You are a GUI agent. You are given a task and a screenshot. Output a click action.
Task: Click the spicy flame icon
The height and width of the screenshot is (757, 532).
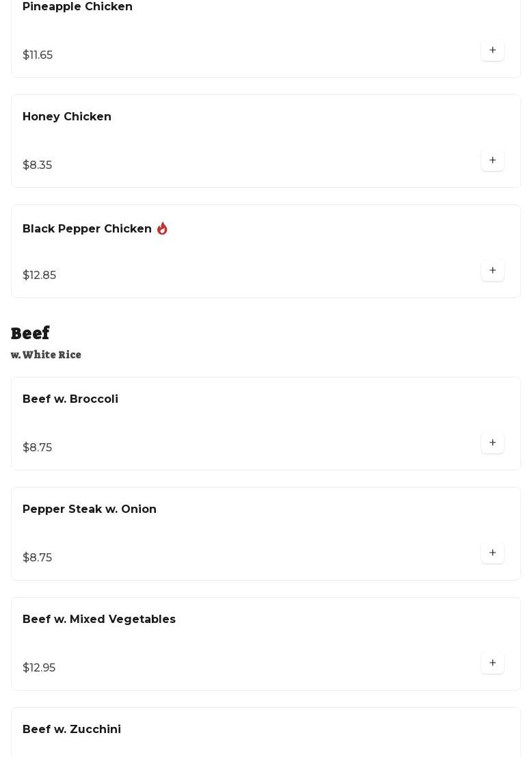[x=162, y=228]
